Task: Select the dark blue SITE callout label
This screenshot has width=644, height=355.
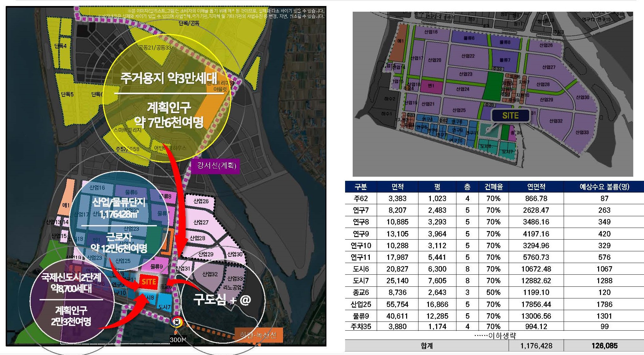Action: [x=510, y=116]
